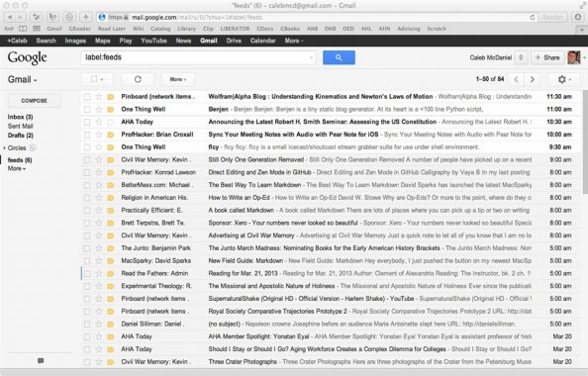Screen dimensions: 588x376
Task: Check the ProfHacker: Brian Croxall email
Action: click(x=87, y=135)
